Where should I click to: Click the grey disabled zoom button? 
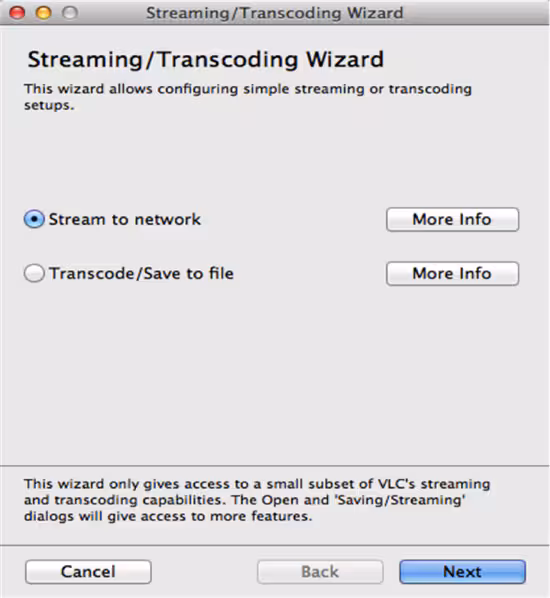point(70,13)
